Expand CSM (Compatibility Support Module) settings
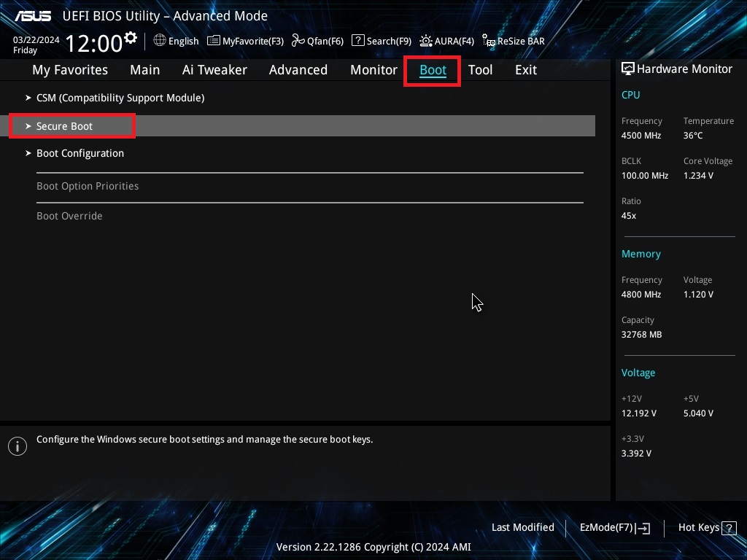The image size is (747, 560). point(120,97)
